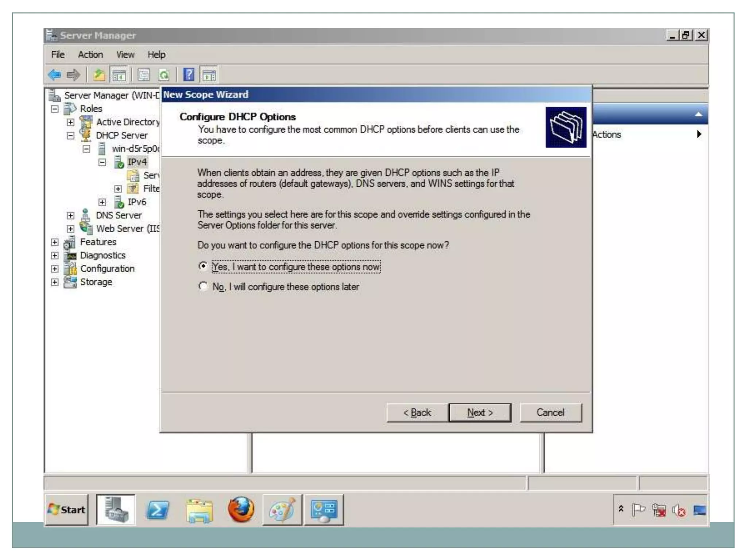This screenshot has height=560, width=747.
Task: Show hidden tray icons
Action: [x=621, y=509]
